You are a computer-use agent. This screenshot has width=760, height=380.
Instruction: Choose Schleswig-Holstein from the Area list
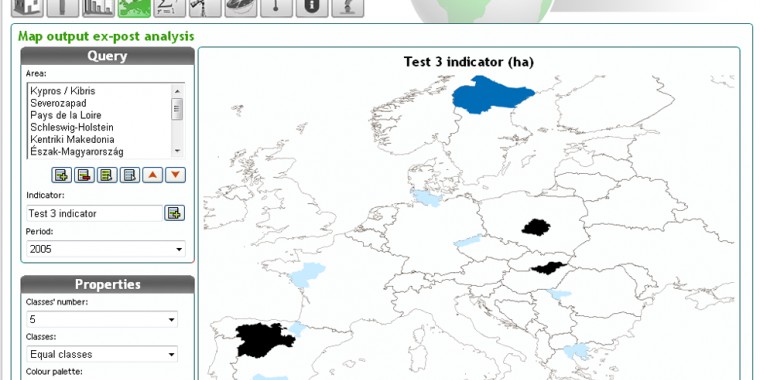pyautogui.click(x=72, y=127)
